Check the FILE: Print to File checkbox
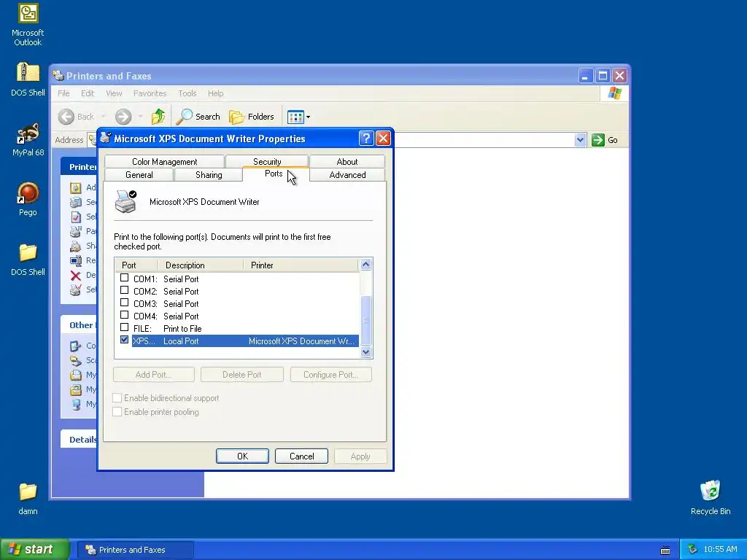This screenshot has height=560, width=747. pyautogui.click(x=124, y=327)
